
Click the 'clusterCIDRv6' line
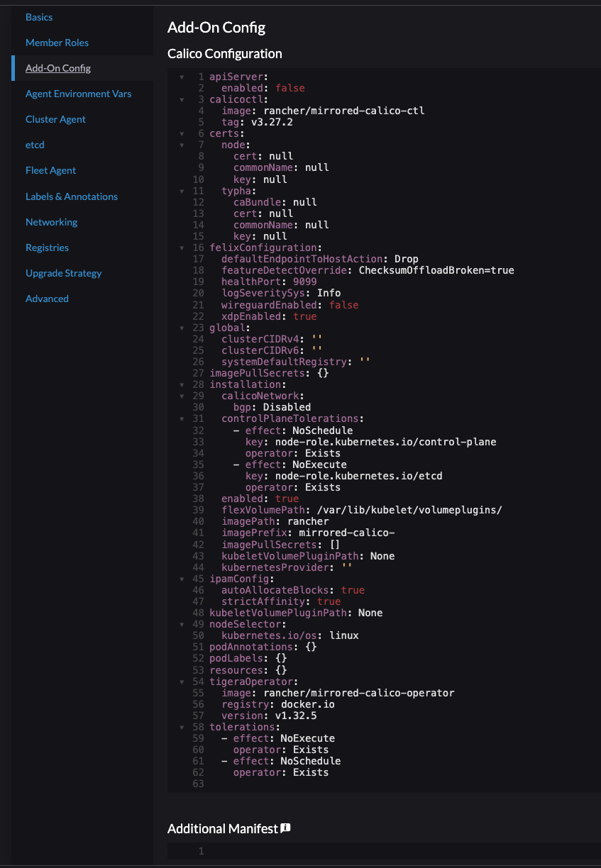(x=272, y=350)
